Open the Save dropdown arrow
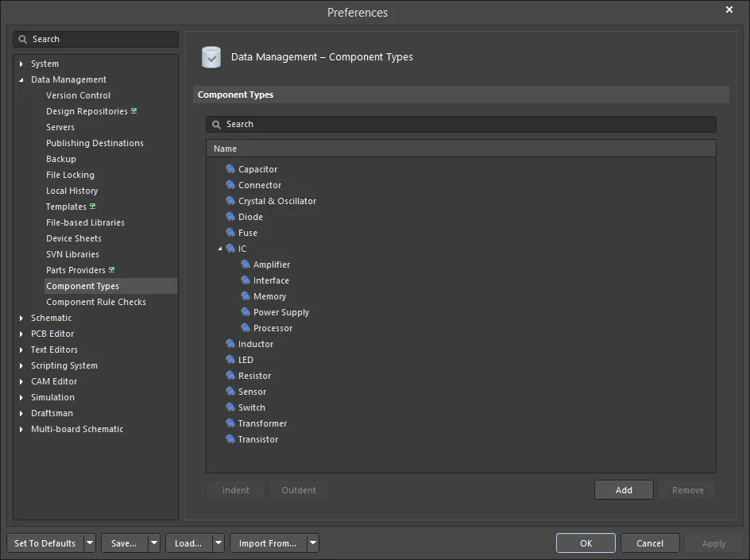 coord(154,543)
